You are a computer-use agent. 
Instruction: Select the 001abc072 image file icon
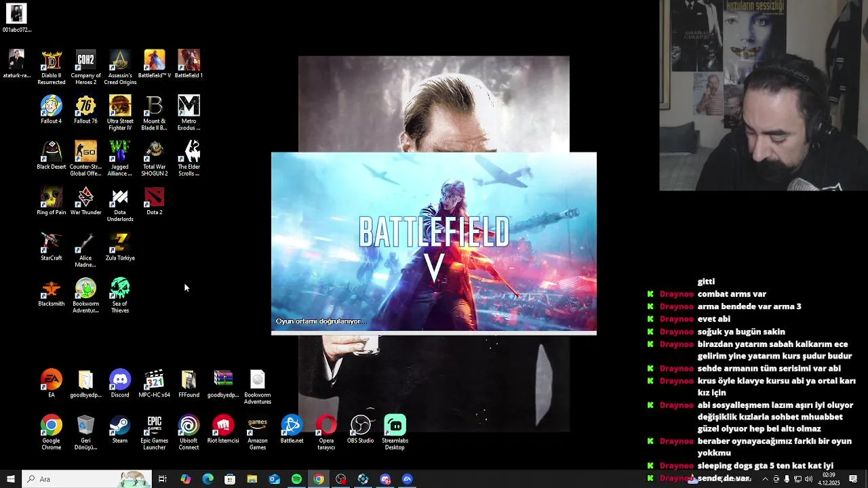point(16,18)
